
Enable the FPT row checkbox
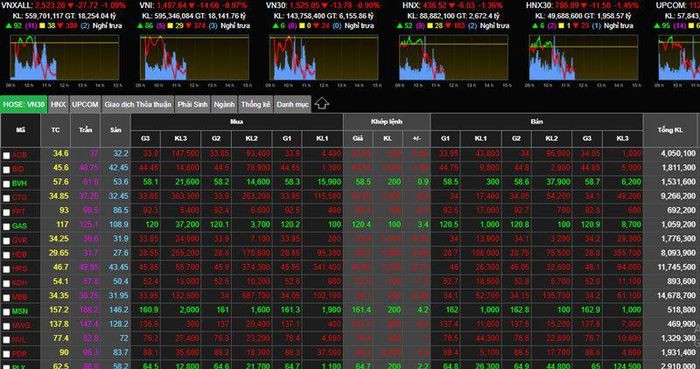pyautogui.click(x=6, y=212)
